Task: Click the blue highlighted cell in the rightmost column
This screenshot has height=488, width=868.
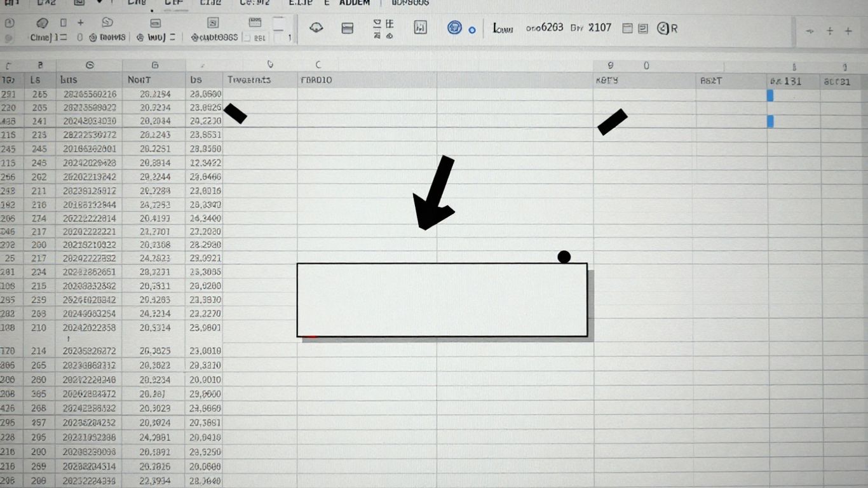Action: point(770,95)
